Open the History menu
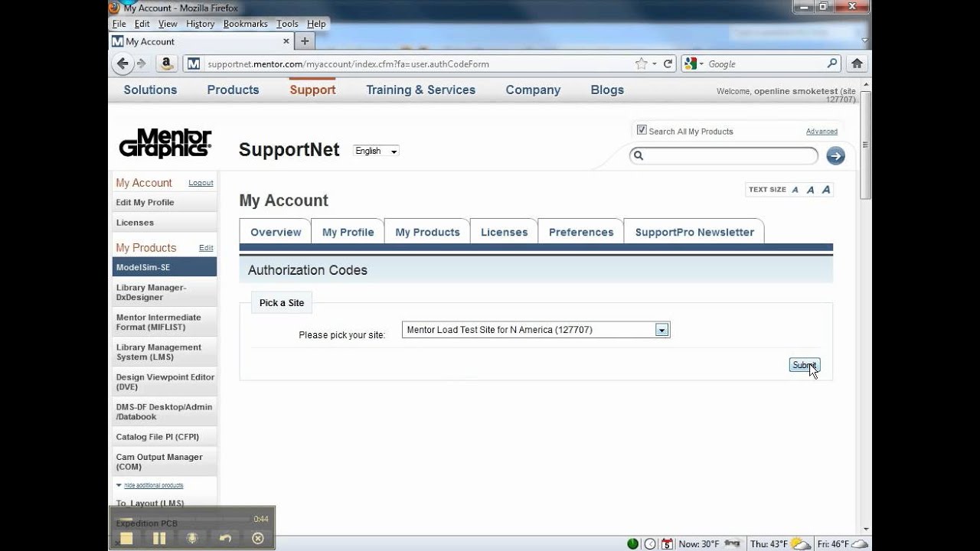Image resolution: width=980 pixels, height=551 pixels. [x=200, y=24]
